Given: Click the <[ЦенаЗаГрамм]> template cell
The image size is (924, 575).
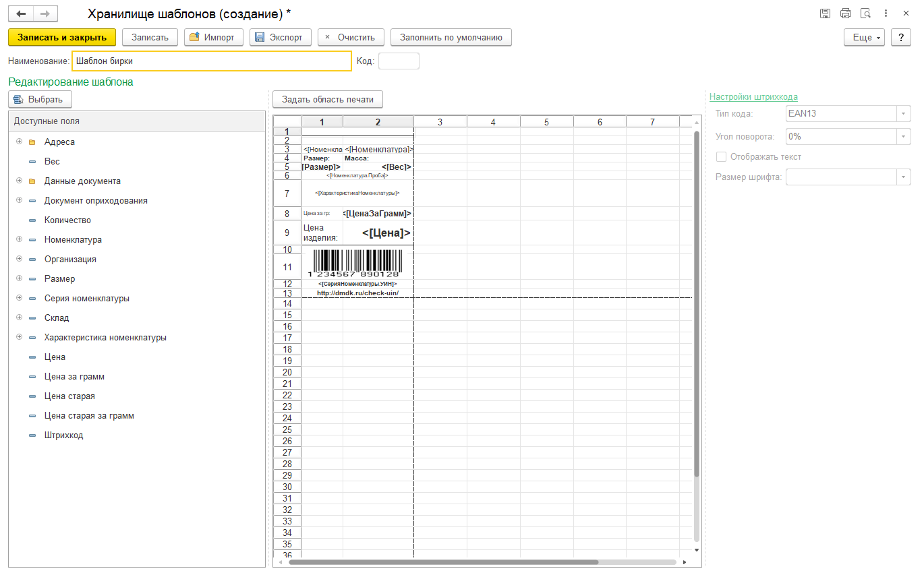Looking at the screenshot, I should click(377, 214).
